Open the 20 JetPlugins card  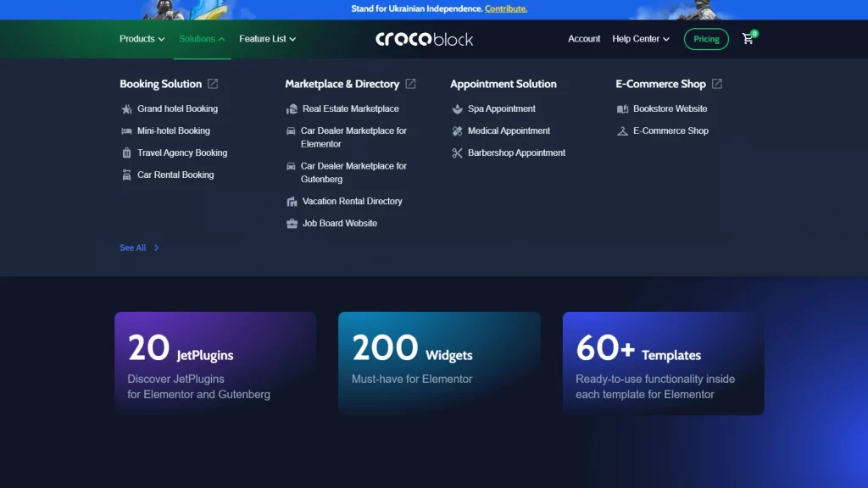(x=215, y=363)
